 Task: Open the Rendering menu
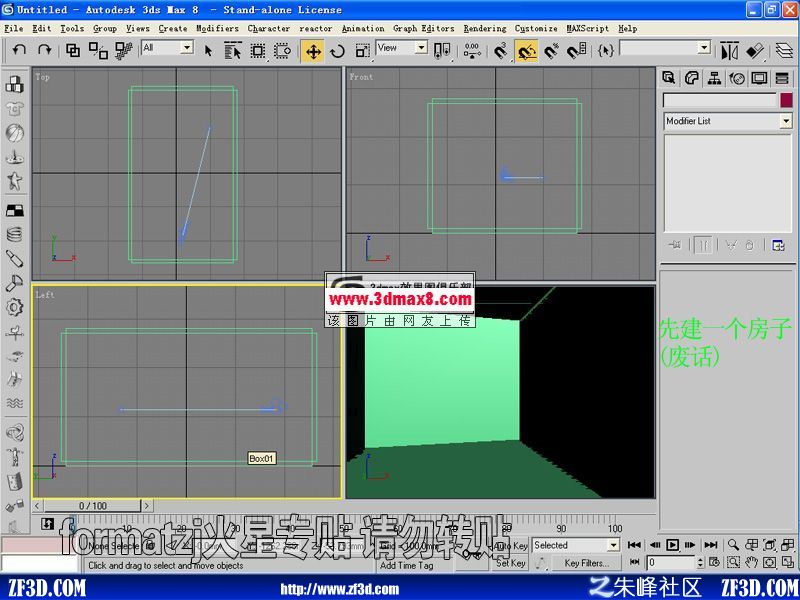click(x=485, y=29)
